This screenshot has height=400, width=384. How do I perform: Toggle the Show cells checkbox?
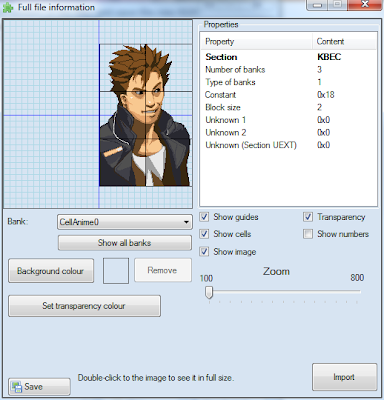(204, 234)
